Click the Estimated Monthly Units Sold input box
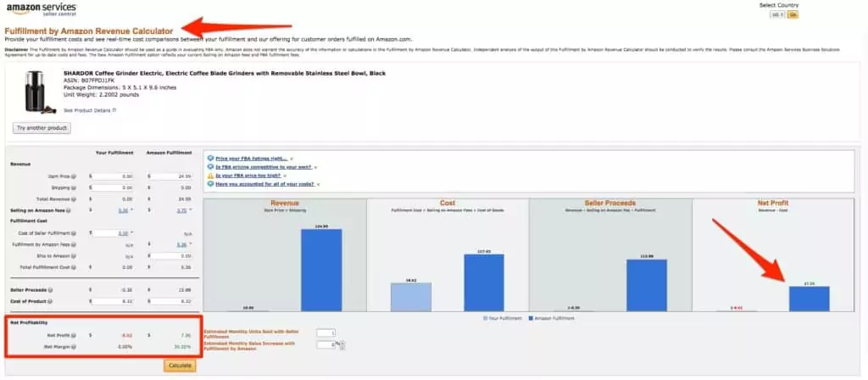The width and height of the screenshot is (868, 380). pyautogui.click(x=325, y=332)
